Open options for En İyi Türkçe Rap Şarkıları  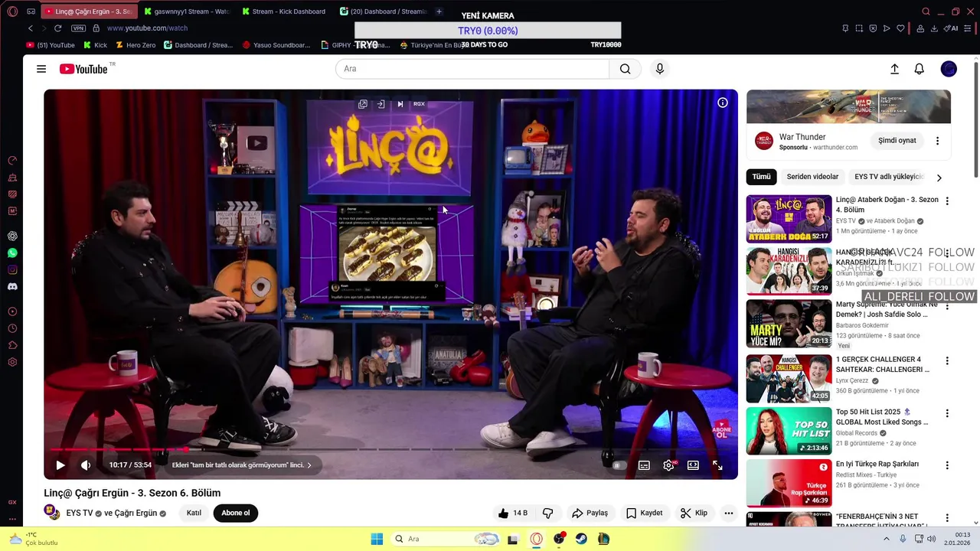[947, 465]
